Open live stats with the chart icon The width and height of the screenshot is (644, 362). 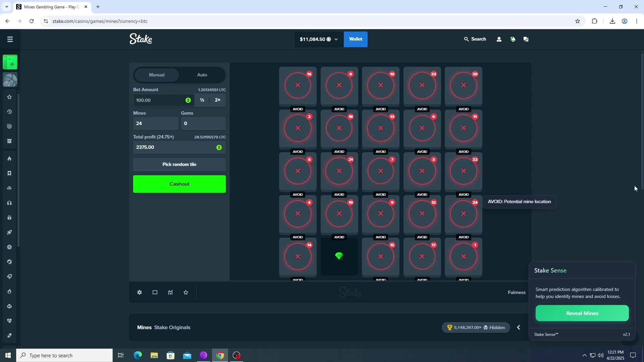(170, 292)
